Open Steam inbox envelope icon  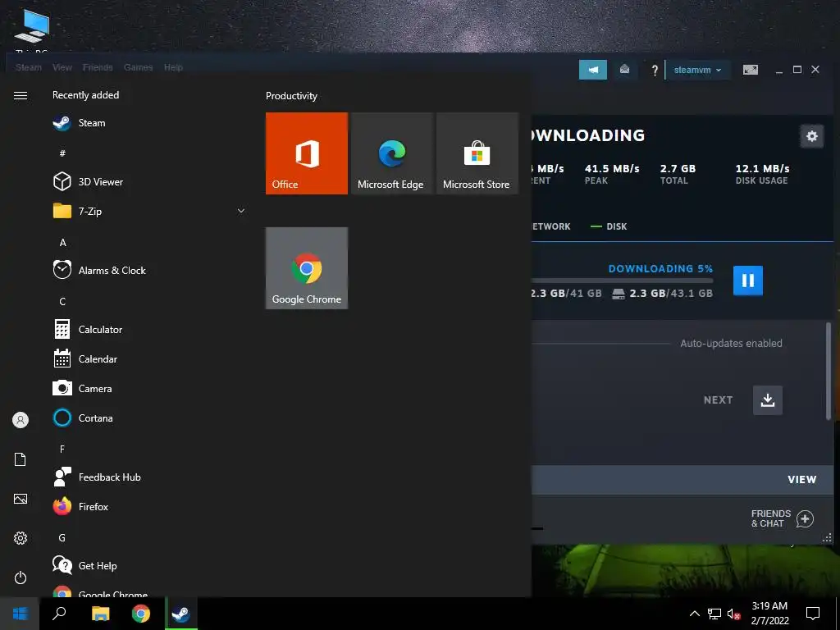pos(624,70)
